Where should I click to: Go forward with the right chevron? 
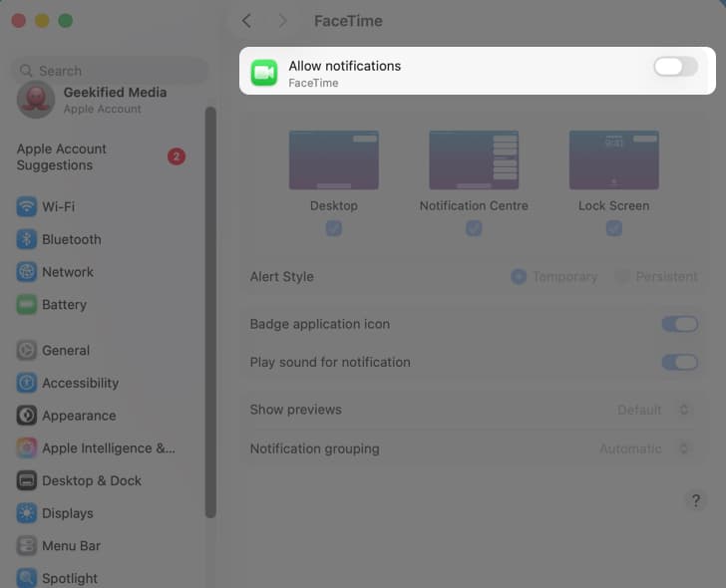pos(282,21)
